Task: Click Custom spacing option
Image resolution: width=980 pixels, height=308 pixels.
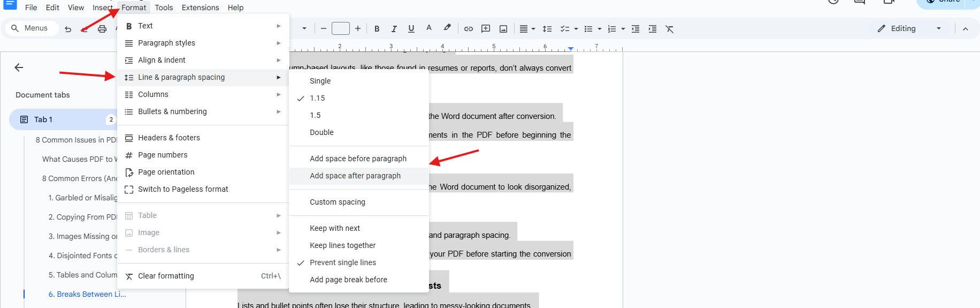Action: click(338, 202)
